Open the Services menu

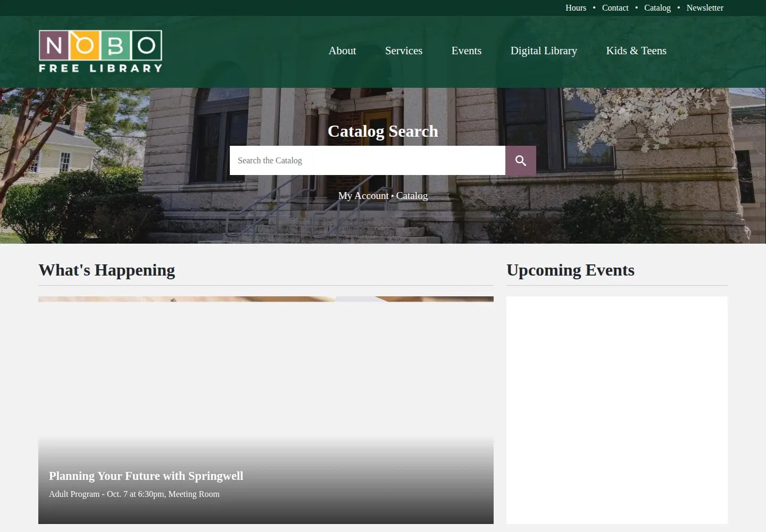pyautogui.click(x=404, y=51)
